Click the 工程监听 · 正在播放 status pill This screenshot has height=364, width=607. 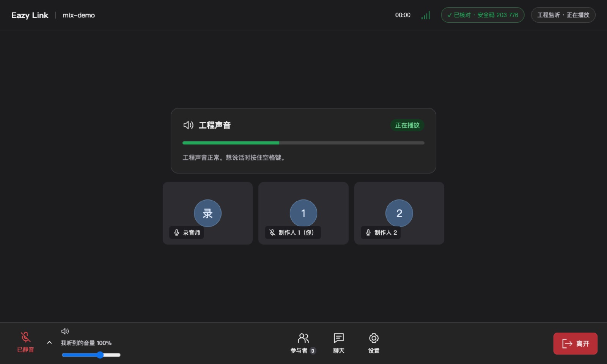click(563, 15)
